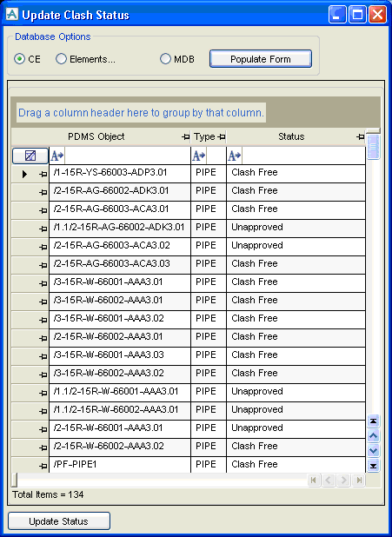Select the Elements... radio option

pyautogui.click(x=61, y=59)
